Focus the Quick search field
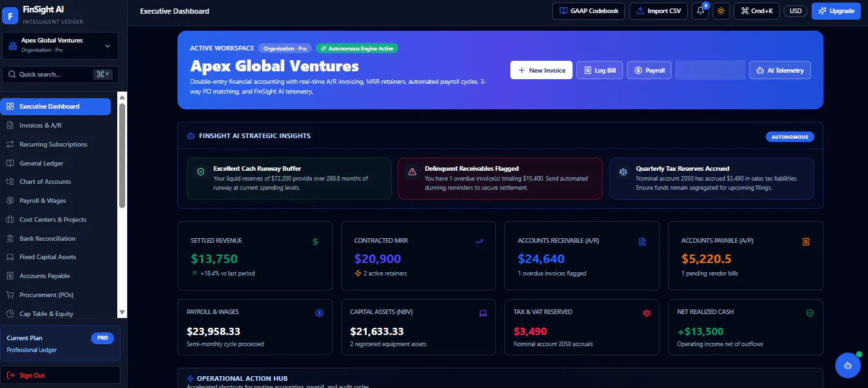The height and width of the screenshot is (388, 868). click(60, 75)
